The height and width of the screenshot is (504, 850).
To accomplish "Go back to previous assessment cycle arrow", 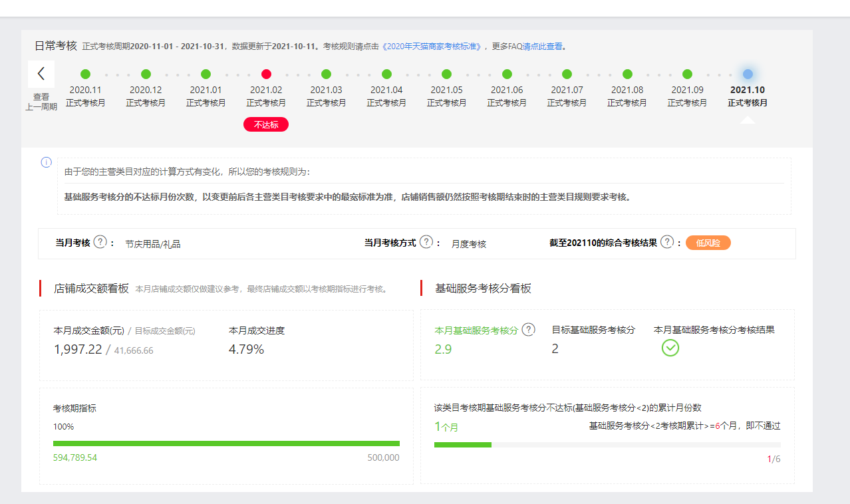I will pos(41,74).
